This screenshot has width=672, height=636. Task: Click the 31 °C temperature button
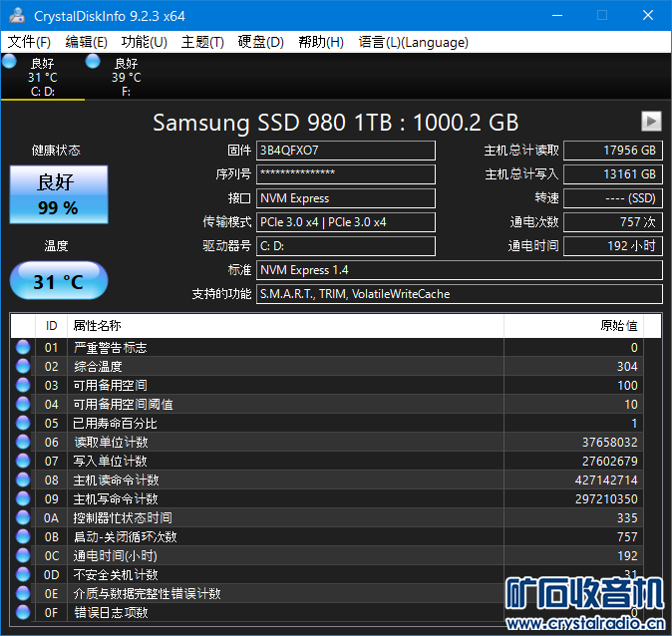[59, 281]
